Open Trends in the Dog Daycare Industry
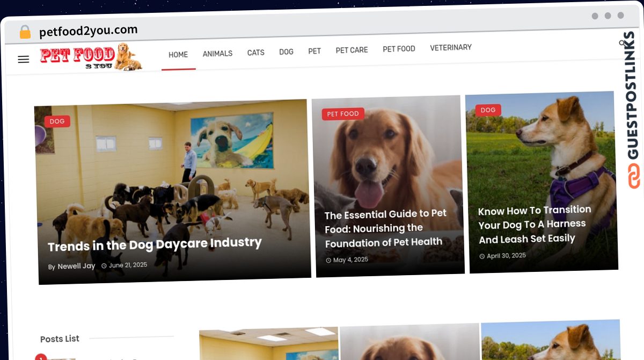Screen dimensions: 644x360 (x=155, y=244)
